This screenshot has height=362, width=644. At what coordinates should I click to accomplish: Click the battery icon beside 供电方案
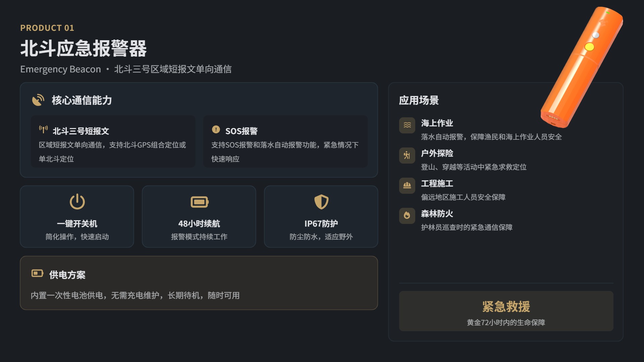37,274
